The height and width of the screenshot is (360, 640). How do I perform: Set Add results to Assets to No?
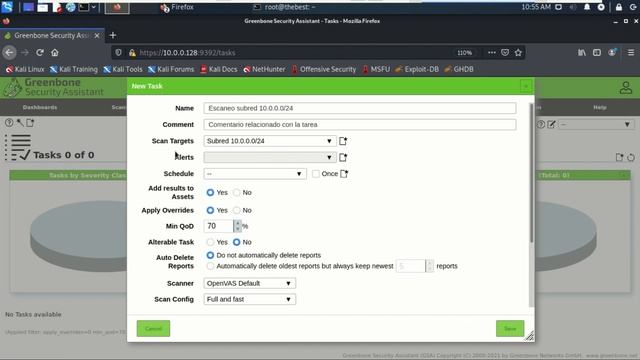(x=236, y=192)
